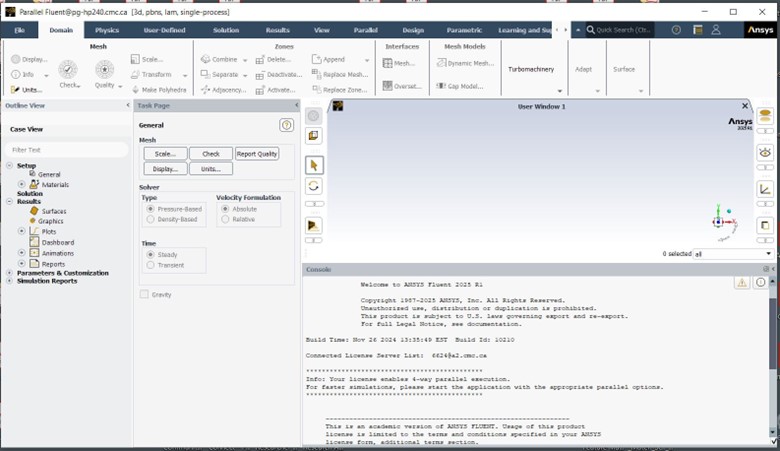Switch to the Physics ribbon tab

pyautogui.click(x=107, y=30)
